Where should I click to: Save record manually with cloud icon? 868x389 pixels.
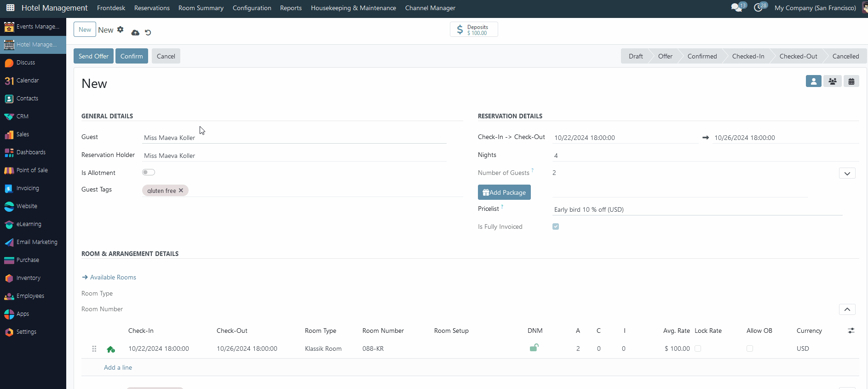(x=135, y=32)
